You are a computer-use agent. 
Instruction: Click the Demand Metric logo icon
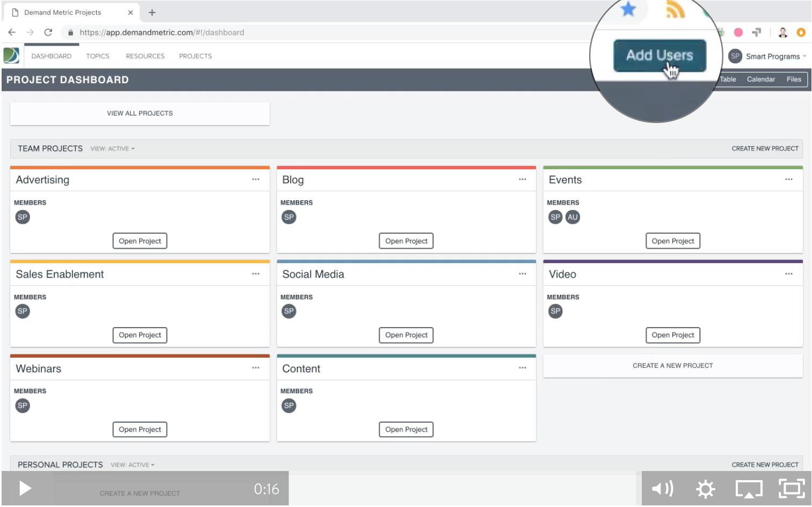coord(11,55)
